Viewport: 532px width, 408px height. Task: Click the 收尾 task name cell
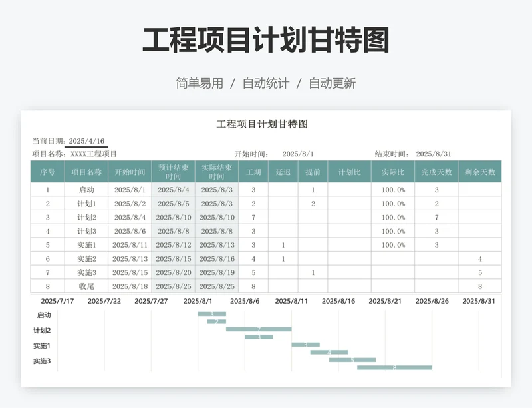point(86,286)
